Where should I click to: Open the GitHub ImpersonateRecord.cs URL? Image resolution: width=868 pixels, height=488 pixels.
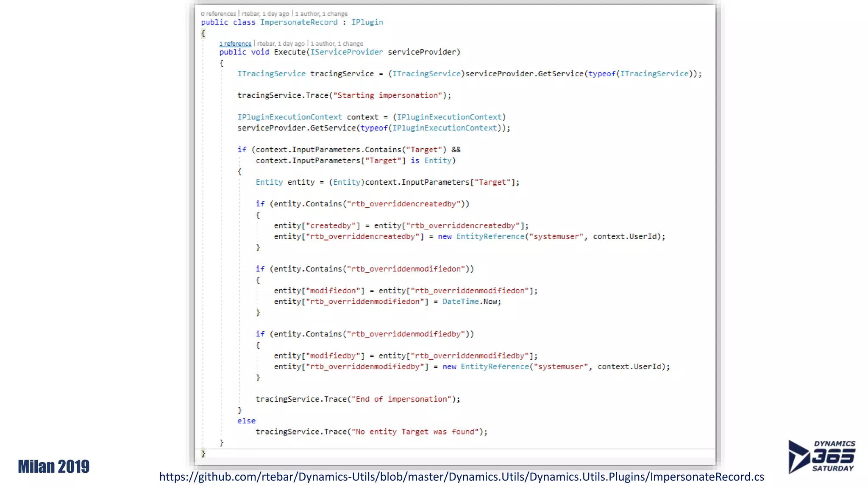coord(461,477)
